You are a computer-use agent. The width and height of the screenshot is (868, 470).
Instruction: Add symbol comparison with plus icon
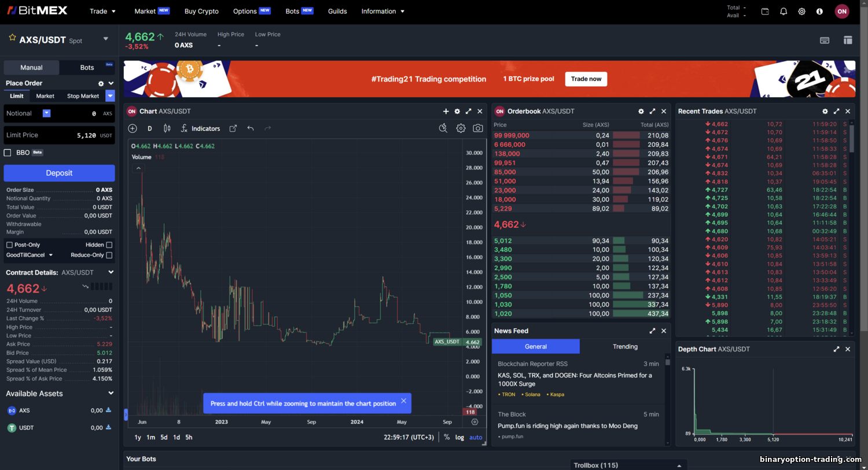click(x=133, y=128)
